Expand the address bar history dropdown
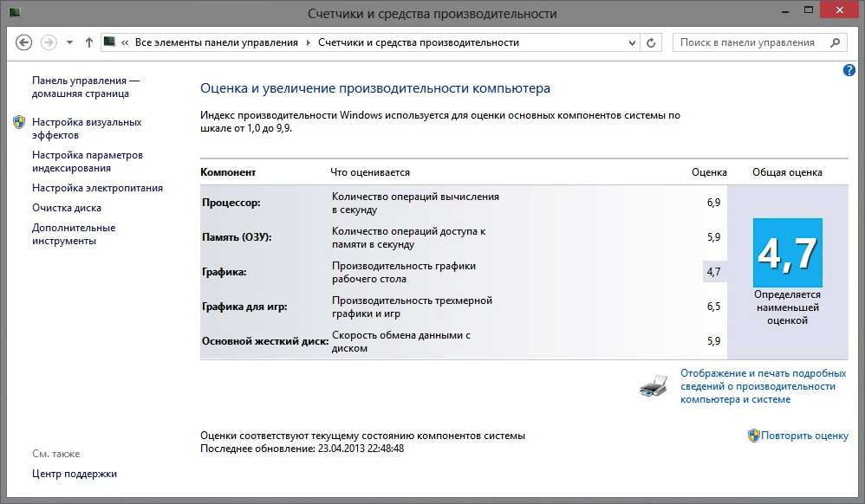Screen dimensions: 865x504 click(x=632, y=42)
